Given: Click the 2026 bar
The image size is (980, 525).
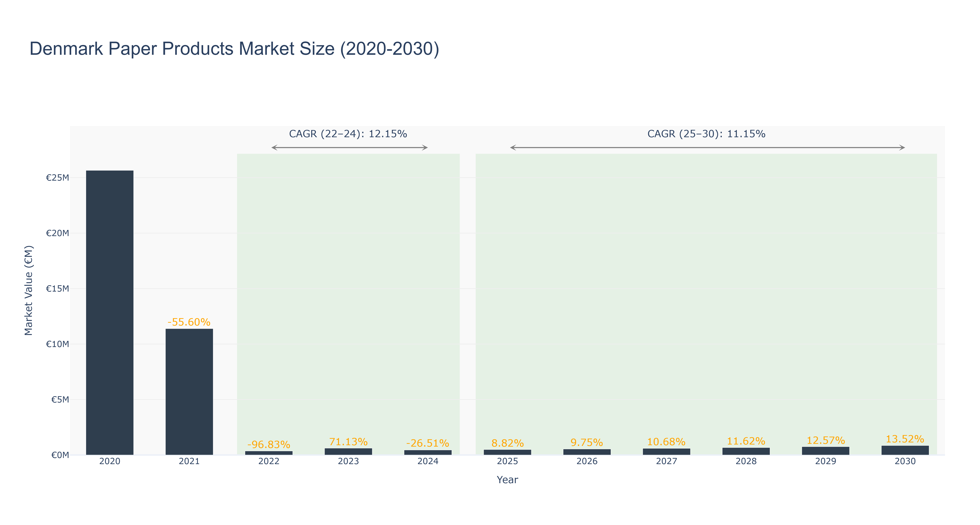Looking at the screenshot, I should click(x=587, y=452).
